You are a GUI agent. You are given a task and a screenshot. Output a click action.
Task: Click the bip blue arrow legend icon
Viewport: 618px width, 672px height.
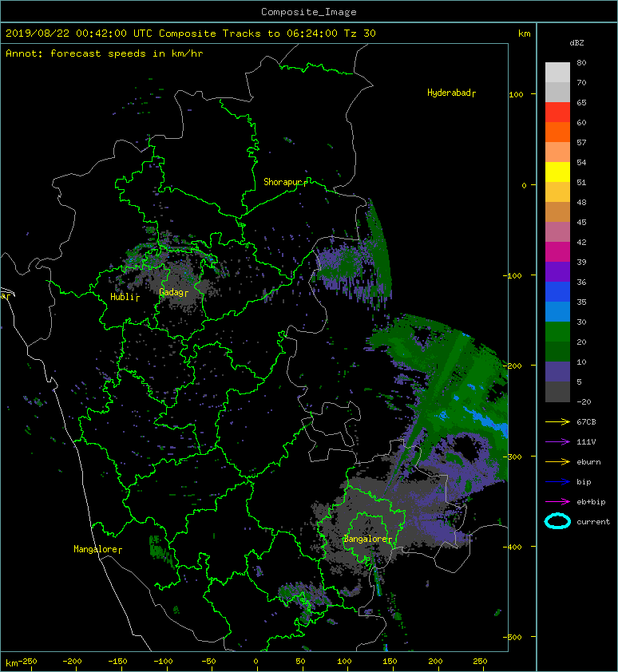click(x=557, y=482)
